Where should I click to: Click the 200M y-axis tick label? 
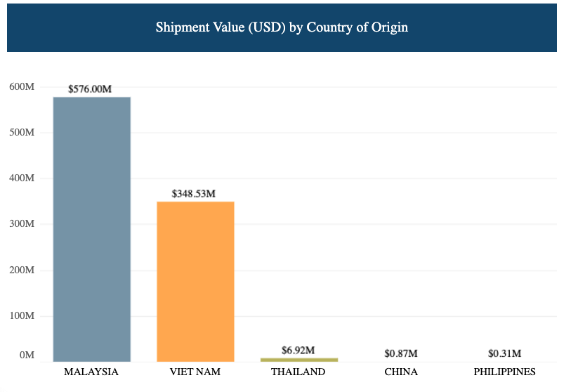click(x=22, y=270)
